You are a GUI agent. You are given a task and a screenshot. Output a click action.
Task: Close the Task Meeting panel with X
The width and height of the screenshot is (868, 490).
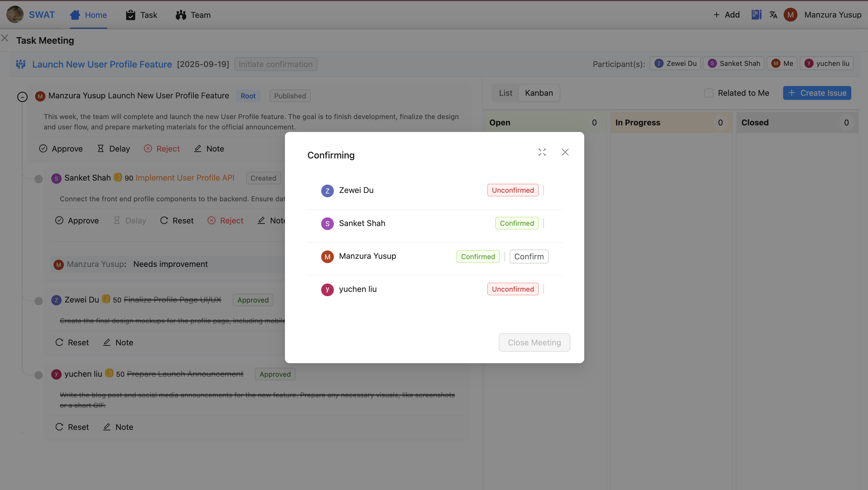coord(5,38)
